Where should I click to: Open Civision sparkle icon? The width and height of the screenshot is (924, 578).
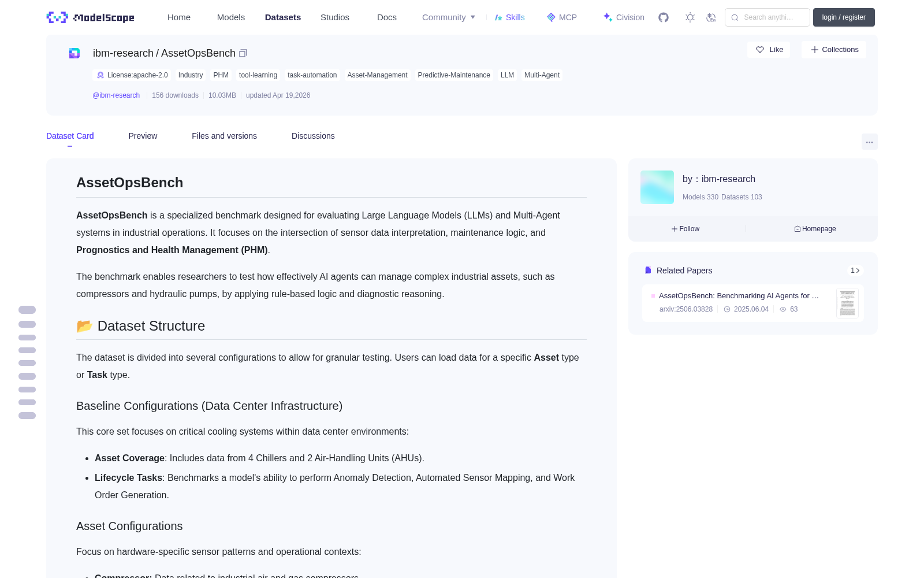[x=608, y=17]
